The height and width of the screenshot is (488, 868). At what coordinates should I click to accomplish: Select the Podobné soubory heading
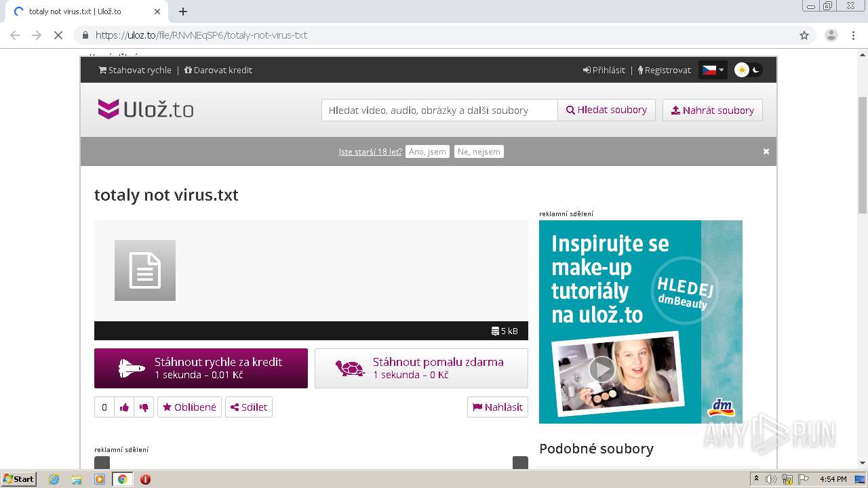click(x=596, y=449)
